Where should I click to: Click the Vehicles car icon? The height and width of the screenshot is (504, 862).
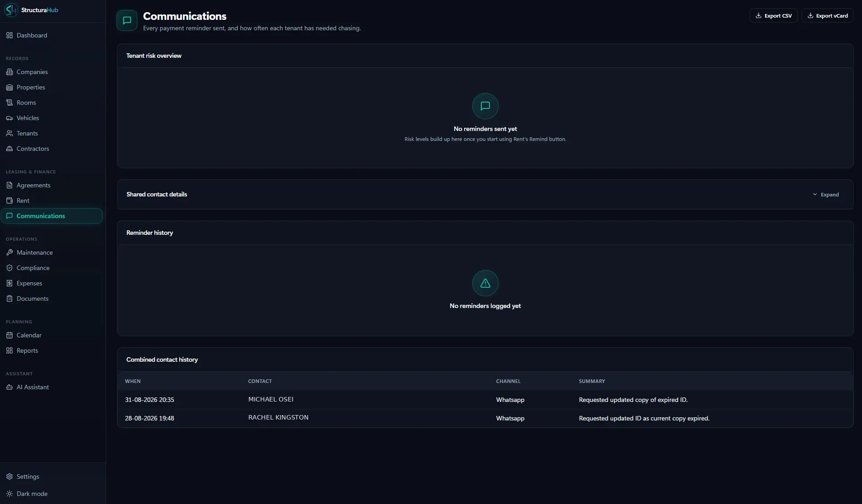[9, 118]
